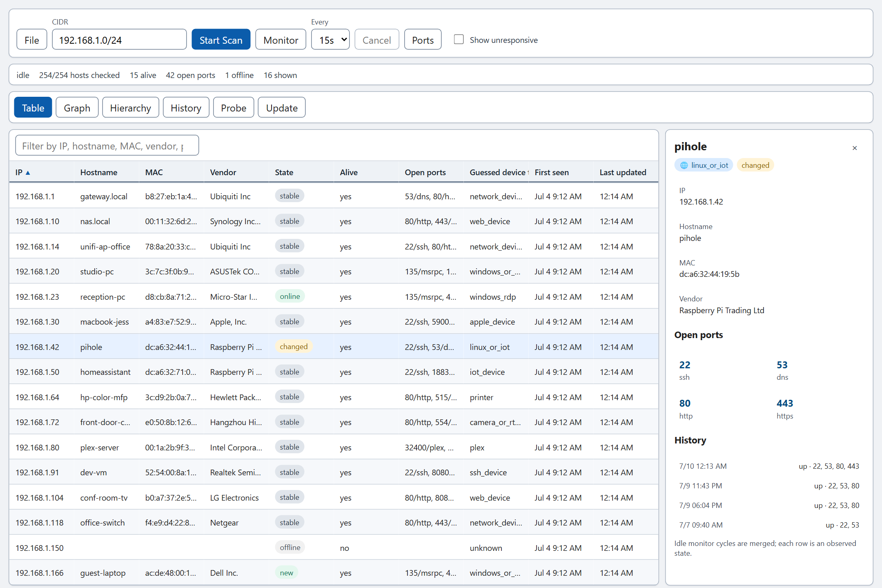Image resolution: width=882 pixels, height=588 pixels.
Task: Switch to the Graph tab
Action: pyautogui.click(x=77, y=107)
